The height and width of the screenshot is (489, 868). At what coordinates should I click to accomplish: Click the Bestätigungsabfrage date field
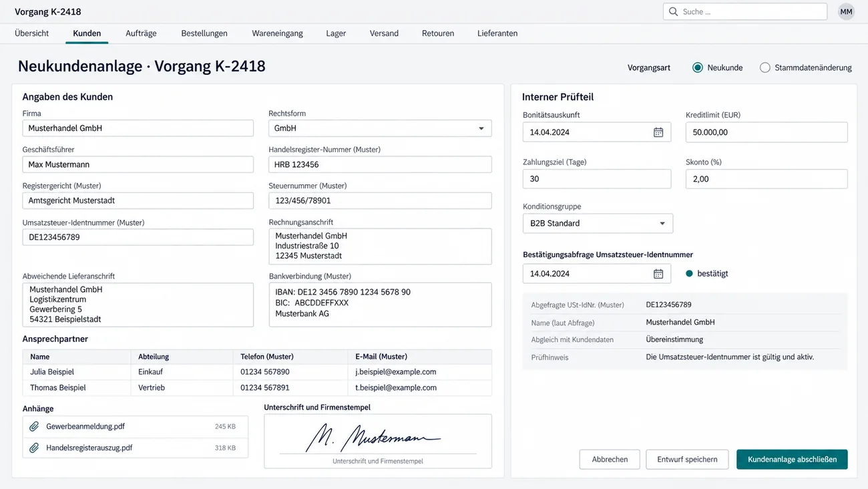point(597,274)
